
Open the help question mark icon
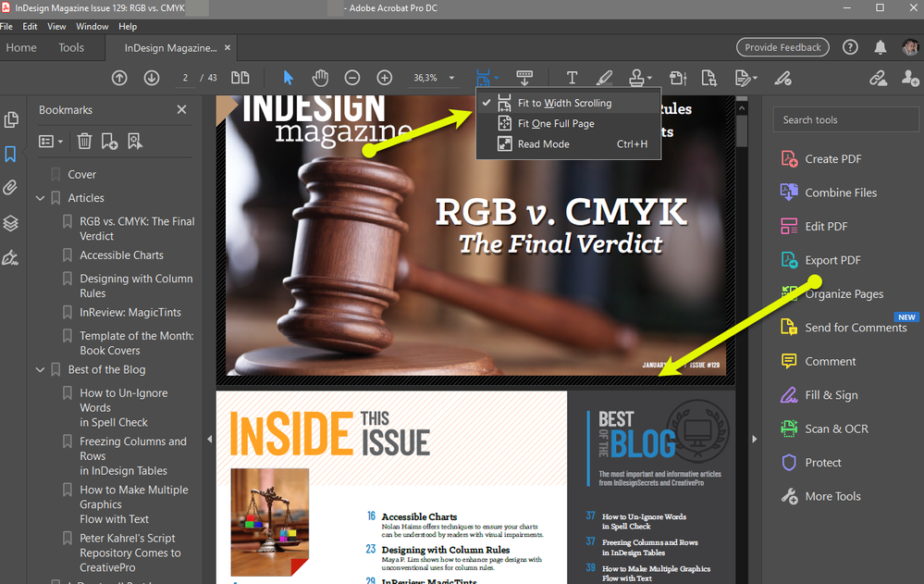(x=850, y=47)
